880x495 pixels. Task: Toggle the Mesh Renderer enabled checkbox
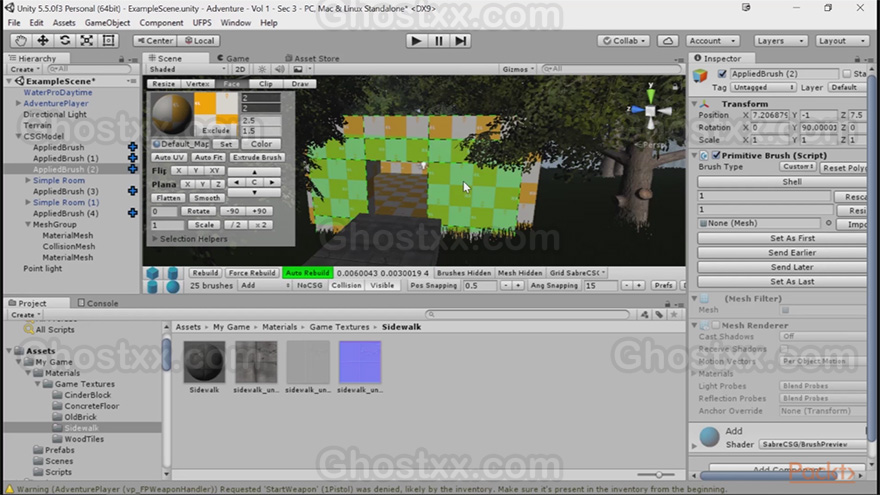[x=716, y=326]
